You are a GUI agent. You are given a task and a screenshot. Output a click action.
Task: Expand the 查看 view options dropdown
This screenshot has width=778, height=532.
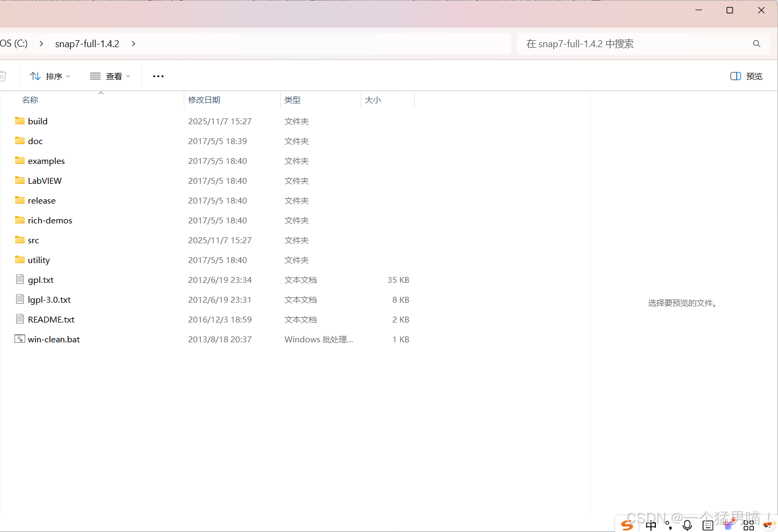pyautogui.click(x=110, y=76)
